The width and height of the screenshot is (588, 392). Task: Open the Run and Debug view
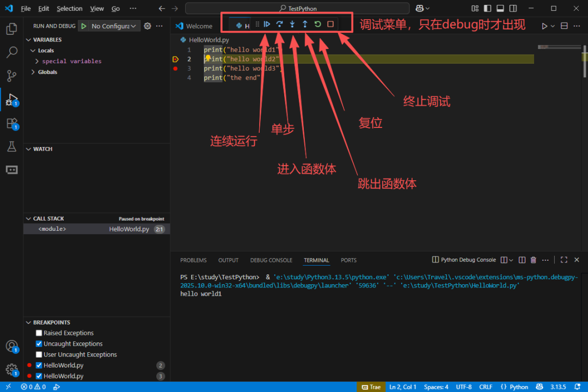11,100
